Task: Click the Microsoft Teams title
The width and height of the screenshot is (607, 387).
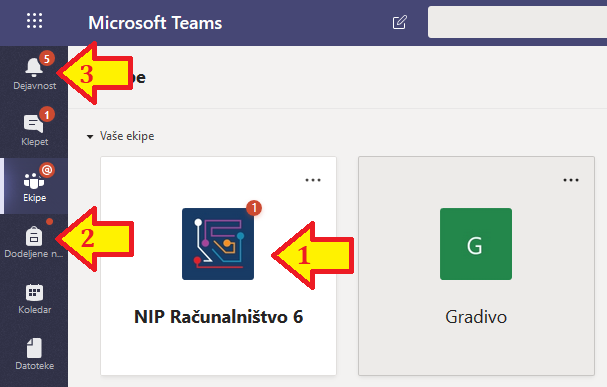Action: pyautogui.click(x=155, y=23)
